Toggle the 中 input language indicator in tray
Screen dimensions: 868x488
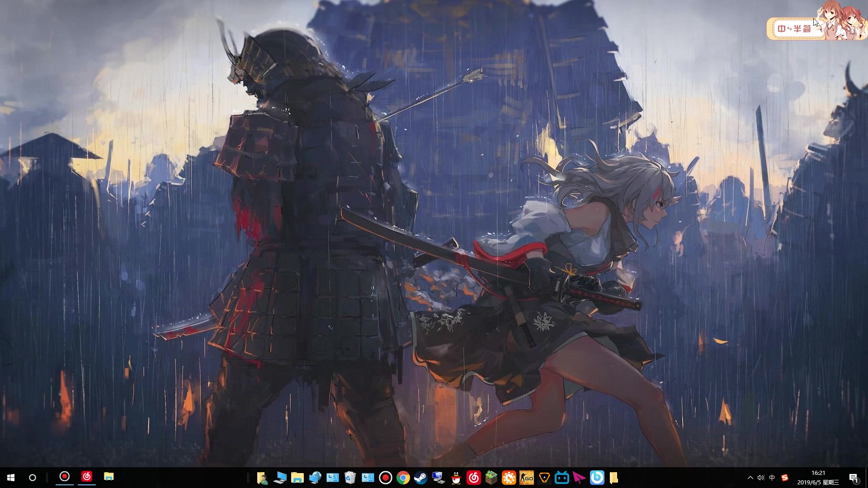[772, 478]
